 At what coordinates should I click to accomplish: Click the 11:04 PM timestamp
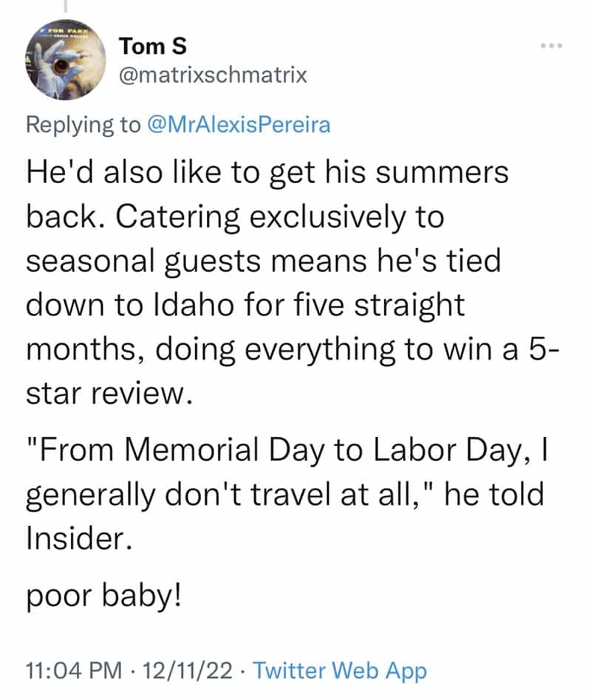[x=73, y=670]
